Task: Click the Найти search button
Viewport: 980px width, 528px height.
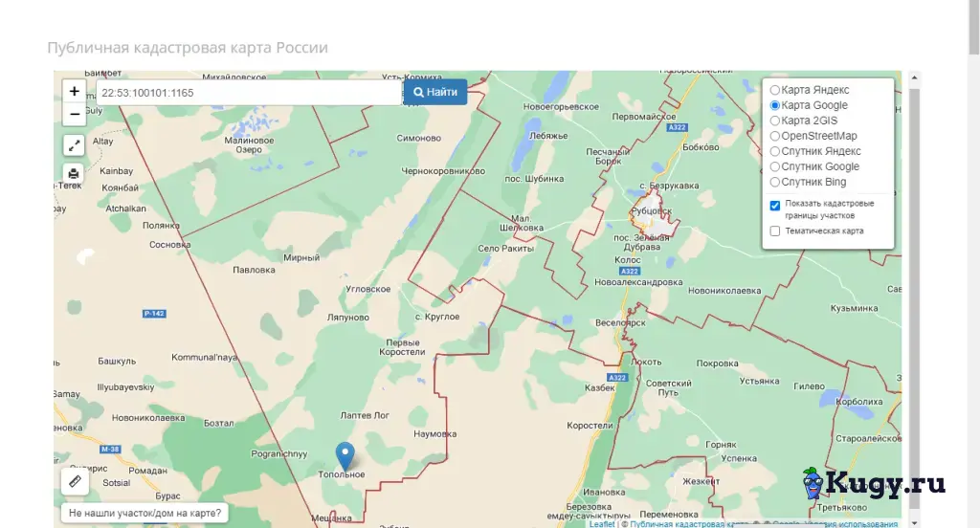Action: (x=435, y=92)
